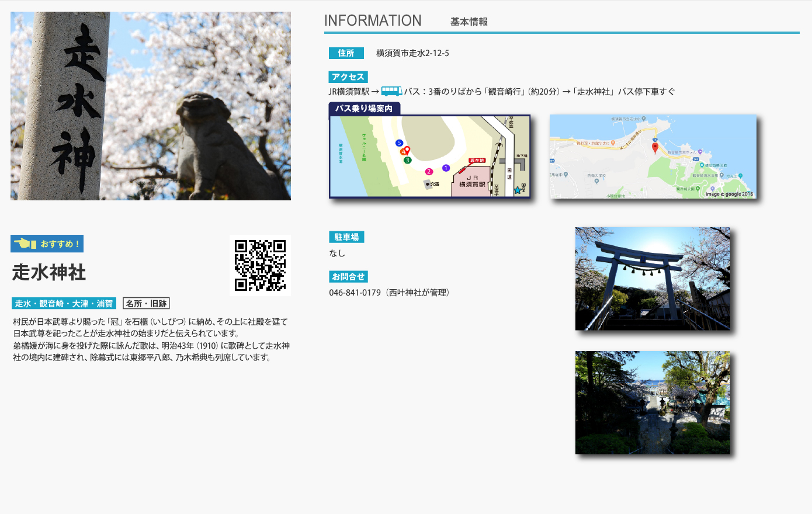Click the 現在地 red label on map

pos(477,161)
